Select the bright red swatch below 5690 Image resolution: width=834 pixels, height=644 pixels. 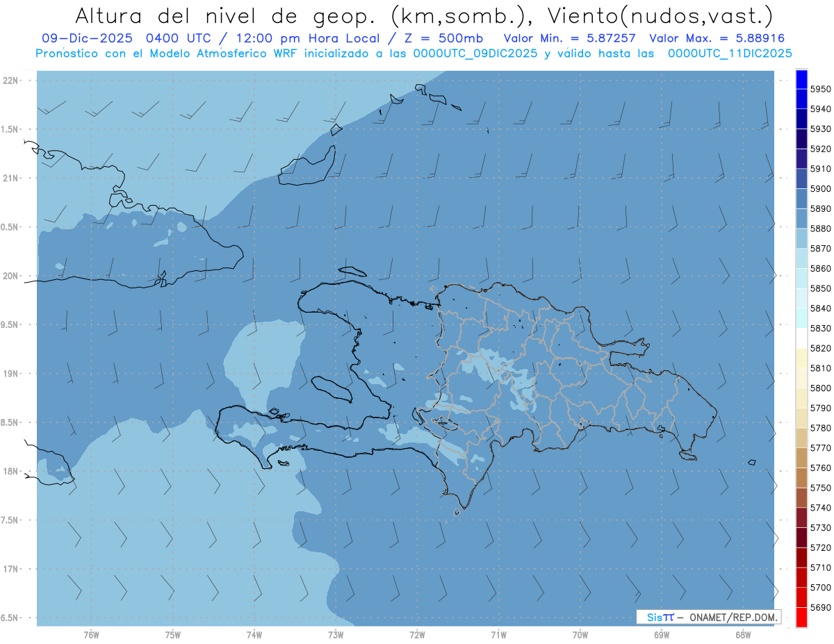801,617
